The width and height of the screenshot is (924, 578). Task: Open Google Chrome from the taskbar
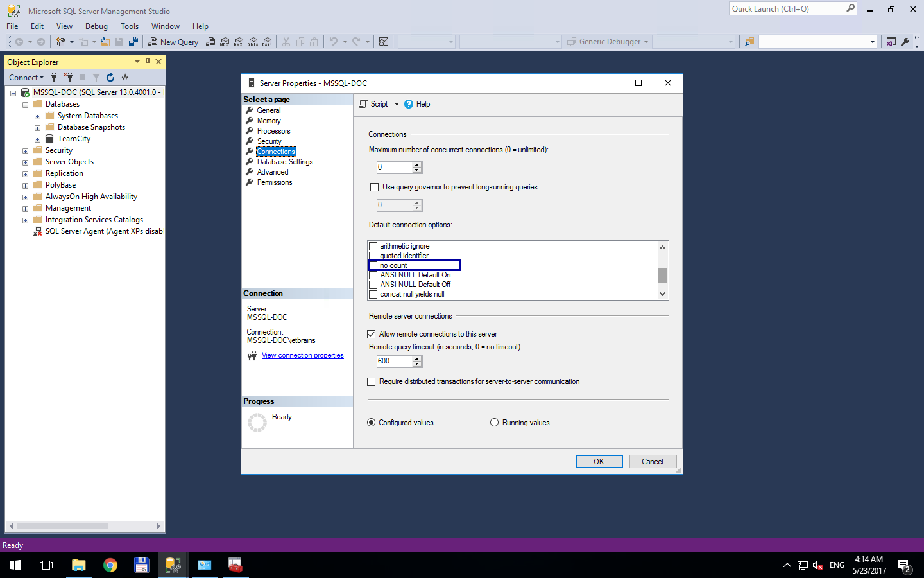pyautogui.click(x=110, y=565)
